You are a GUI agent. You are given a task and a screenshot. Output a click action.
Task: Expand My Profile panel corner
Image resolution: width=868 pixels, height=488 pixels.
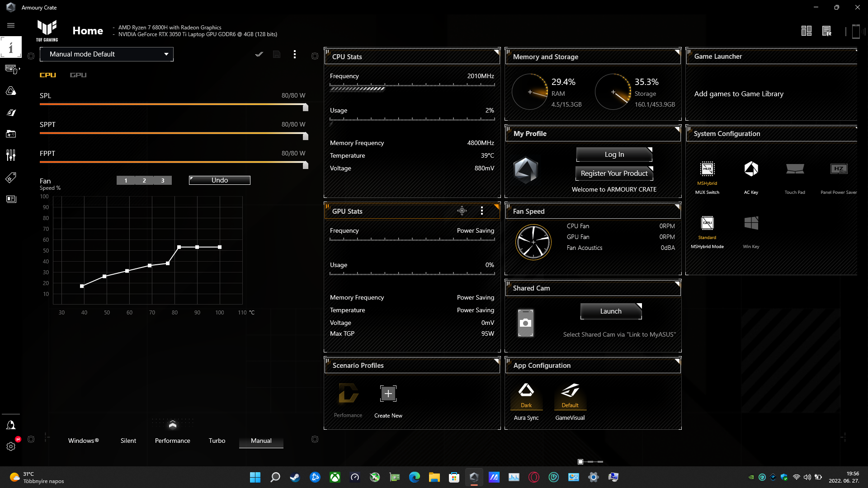click(677, 129)
